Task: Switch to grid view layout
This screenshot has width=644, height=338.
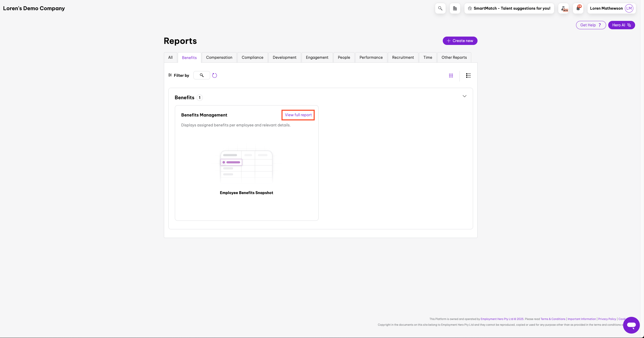Action: pos(451,75)
